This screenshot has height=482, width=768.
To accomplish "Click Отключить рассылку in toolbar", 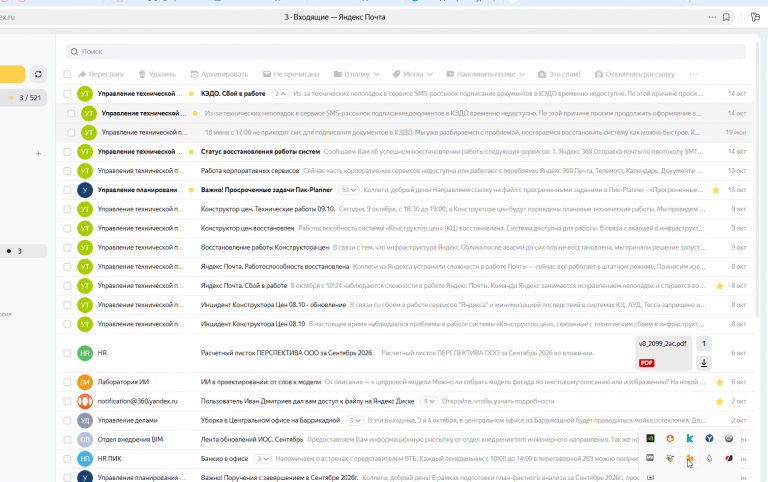I will click(x=634, y=74).
